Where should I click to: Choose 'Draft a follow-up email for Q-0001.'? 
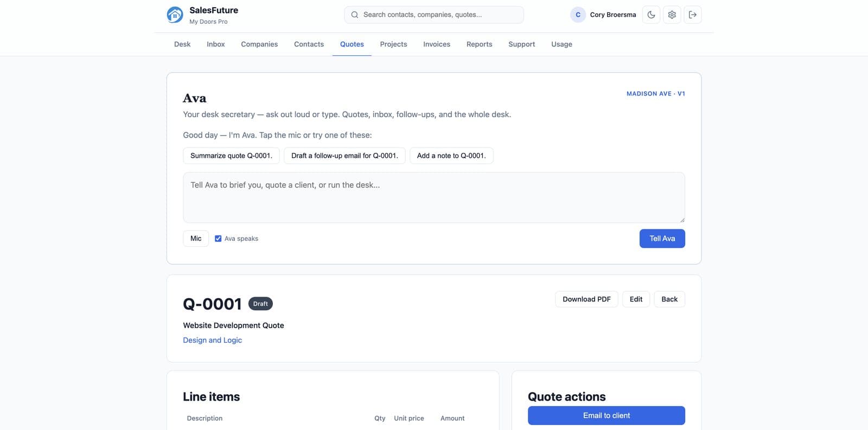click(344, 156)
